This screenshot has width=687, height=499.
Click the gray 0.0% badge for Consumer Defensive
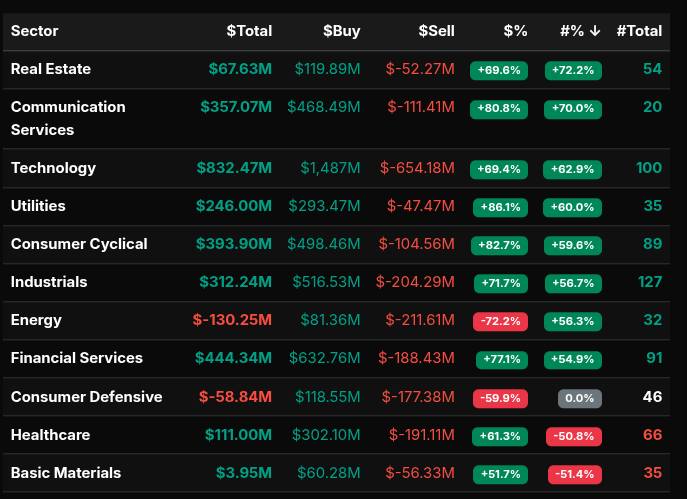point(579,398)
